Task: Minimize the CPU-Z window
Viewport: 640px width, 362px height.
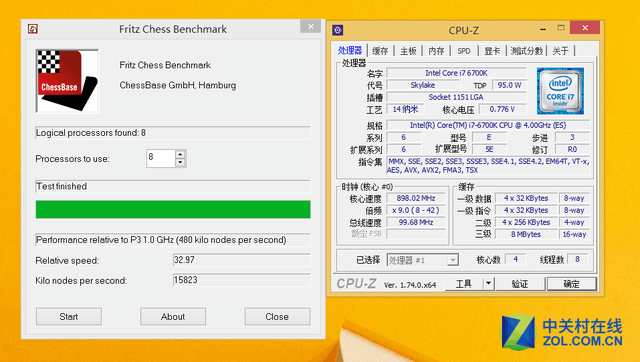Action: tap(543, 29)
